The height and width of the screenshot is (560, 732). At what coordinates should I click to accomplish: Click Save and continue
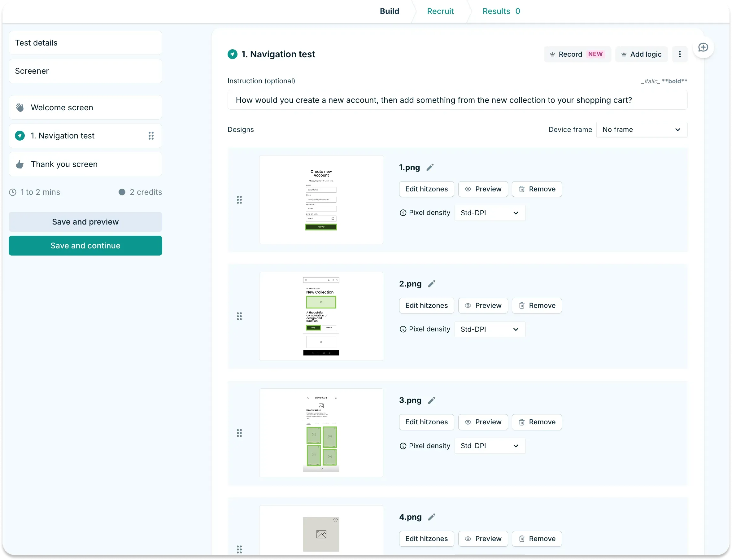point(85,246)
